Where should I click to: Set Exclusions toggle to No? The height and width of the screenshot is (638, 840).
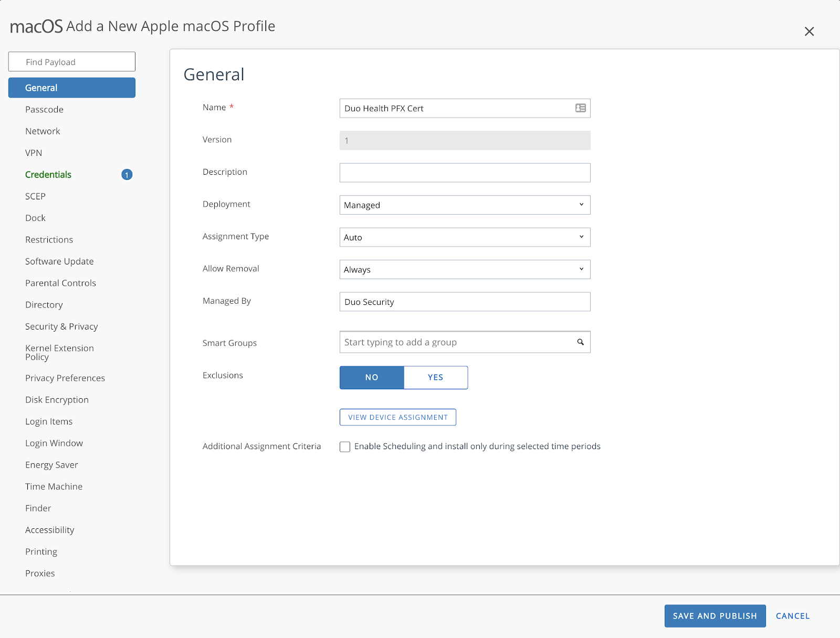click(x=372, y=377)
